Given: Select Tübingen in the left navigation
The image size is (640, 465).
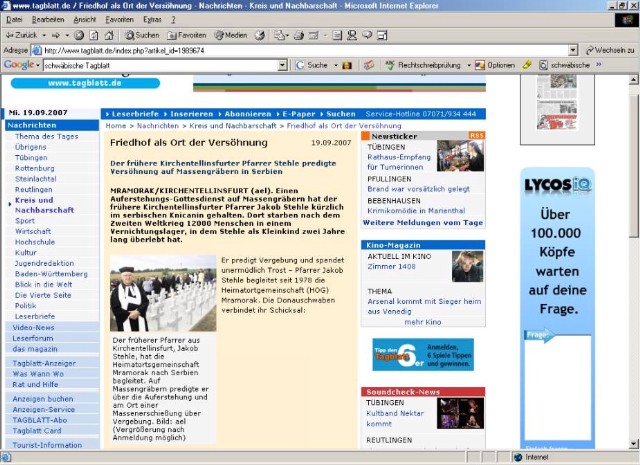Looking at the screenshot, I should tap(31, 158).
